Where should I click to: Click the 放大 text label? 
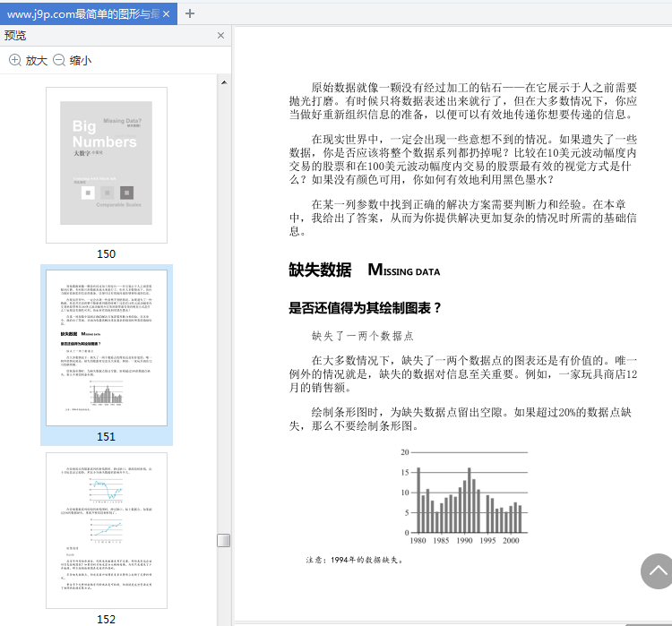coord(37,60)
